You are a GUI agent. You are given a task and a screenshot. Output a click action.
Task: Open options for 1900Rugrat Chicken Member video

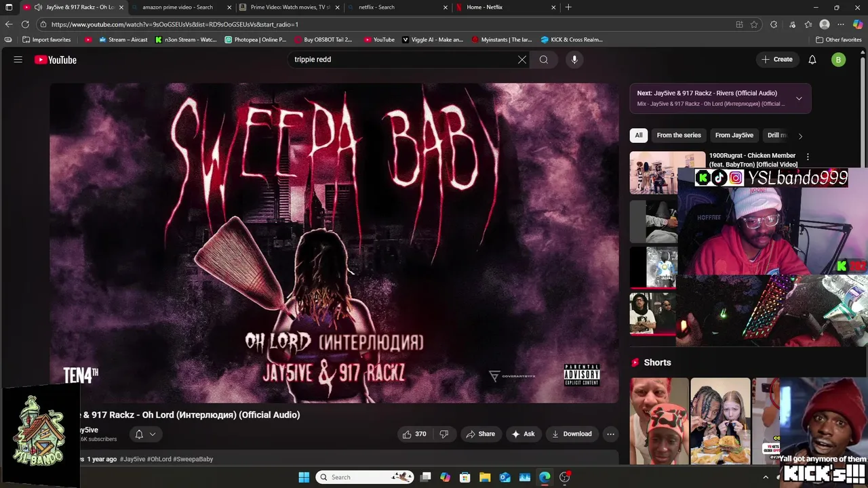[x=808, y=157]
